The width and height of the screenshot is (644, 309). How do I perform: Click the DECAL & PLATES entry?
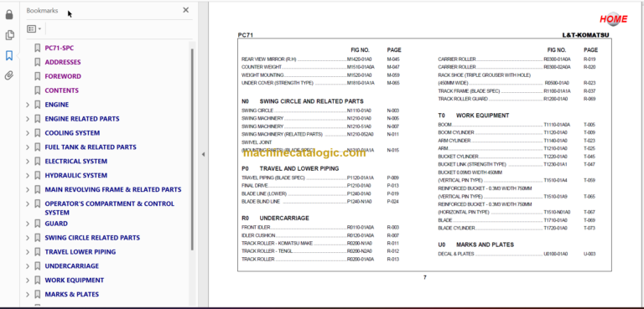point(517,254)
